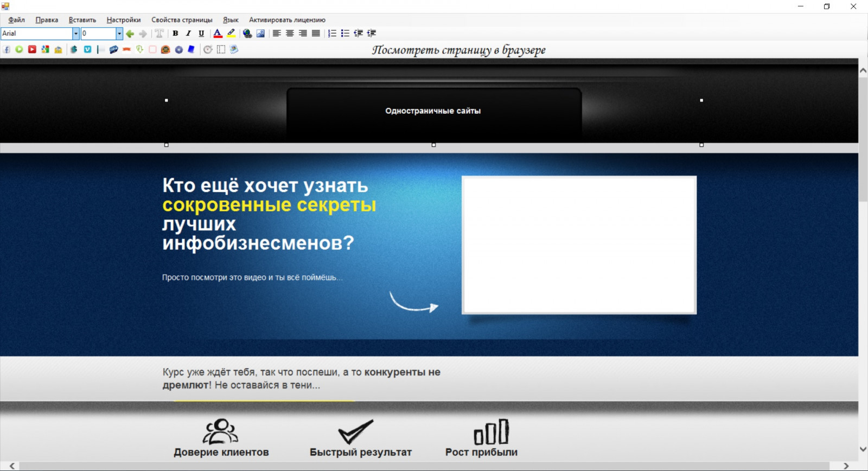Screen dimensions: 868x471
Task: Click the white video placeholder box
Action: (579, 245)
